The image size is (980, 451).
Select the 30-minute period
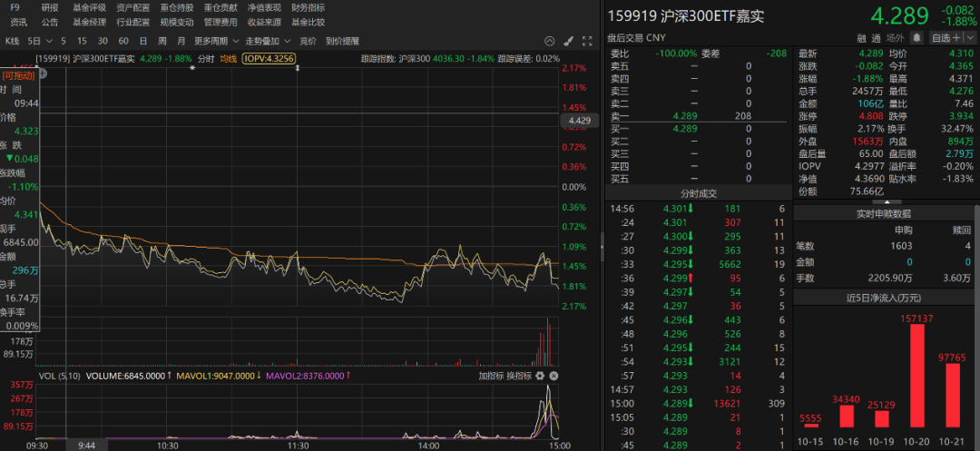tap(103, 41)
